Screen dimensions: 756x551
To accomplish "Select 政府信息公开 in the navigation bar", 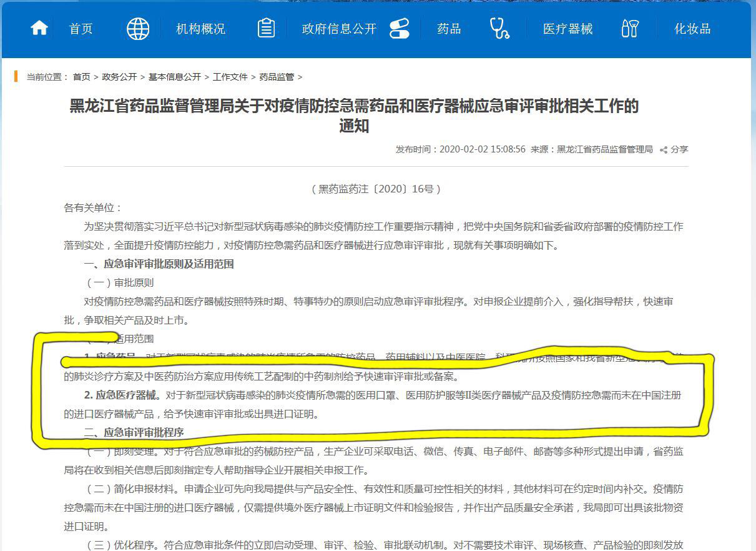I will click(x=339, y=29).
